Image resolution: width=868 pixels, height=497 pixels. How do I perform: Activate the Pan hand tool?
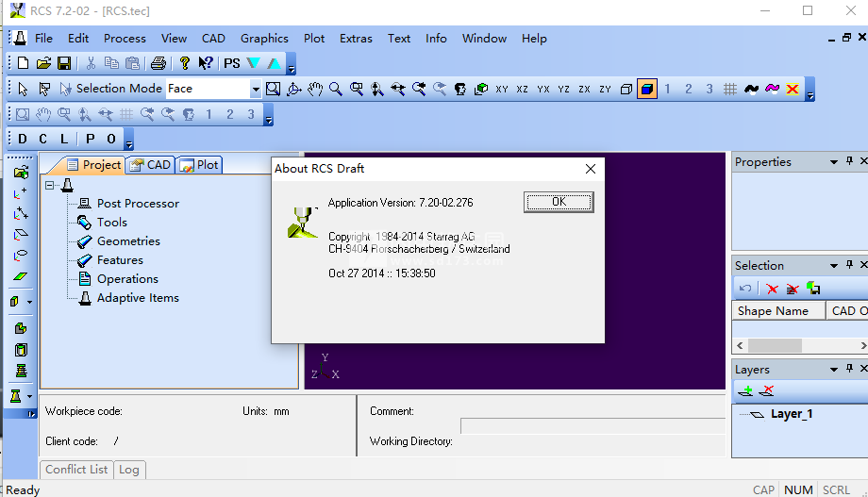pos(315,89)
